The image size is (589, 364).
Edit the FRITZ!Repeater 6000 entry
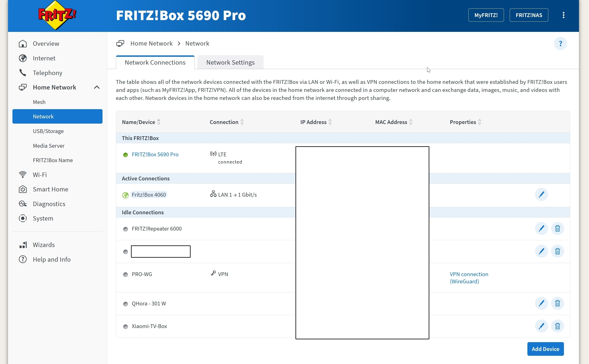(541, 229)
